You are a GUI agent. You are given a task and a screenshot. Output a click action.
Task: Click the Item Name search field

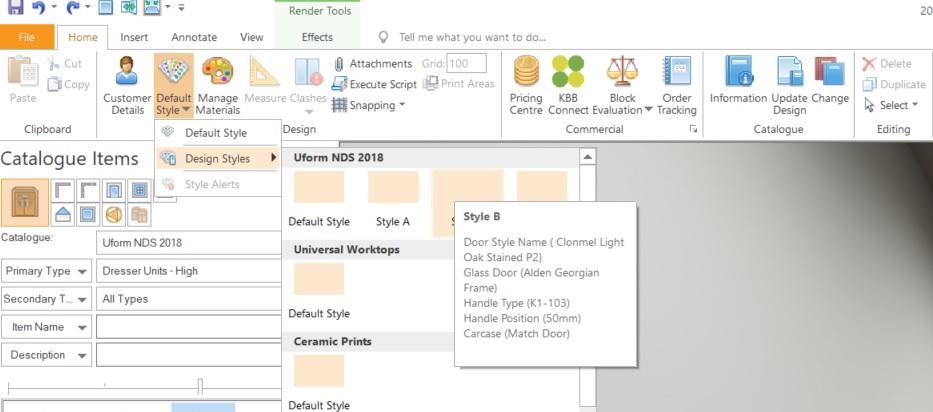(188, 327)
